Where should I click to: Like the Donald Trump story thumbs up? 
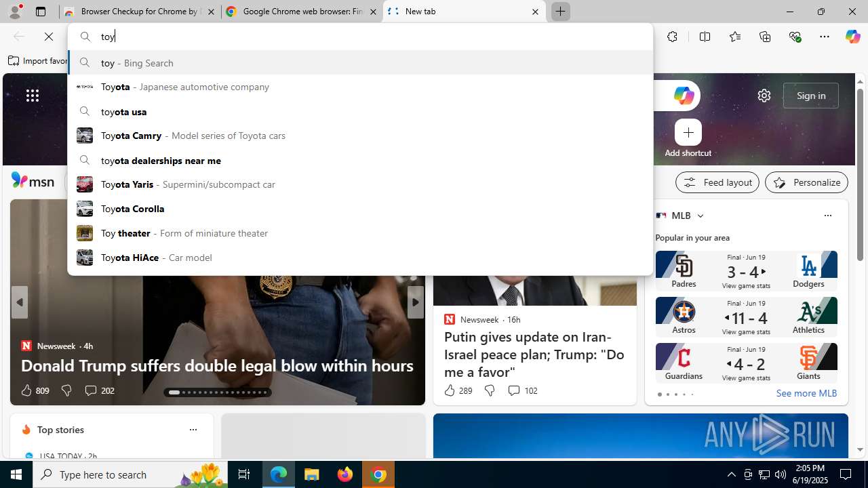point(34,390)
